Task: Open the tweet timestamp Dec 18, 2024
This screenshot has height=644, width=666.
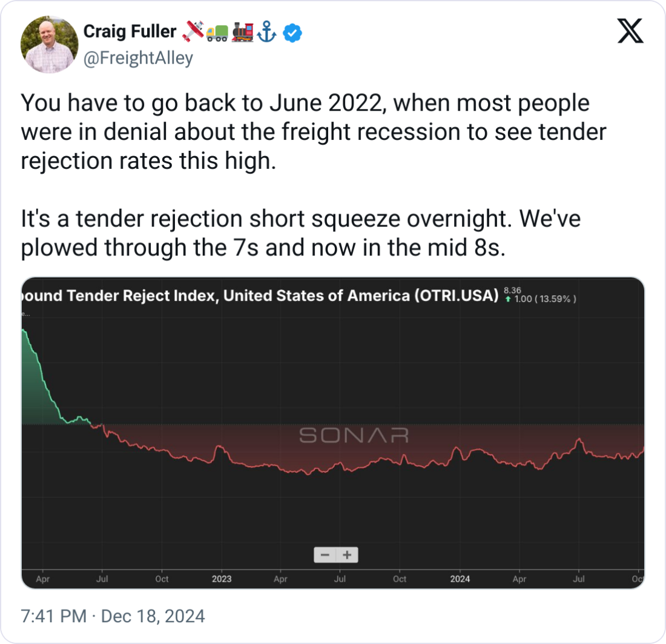Action: tap(113, 617)
